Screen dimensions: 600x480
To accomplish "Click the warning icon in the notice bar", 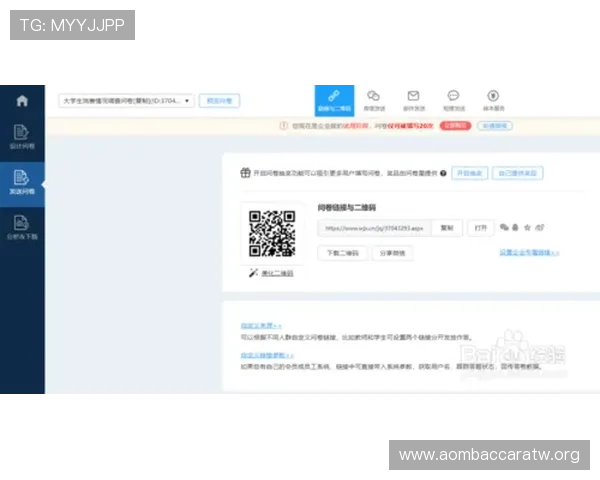I will (x=284, y=126).
